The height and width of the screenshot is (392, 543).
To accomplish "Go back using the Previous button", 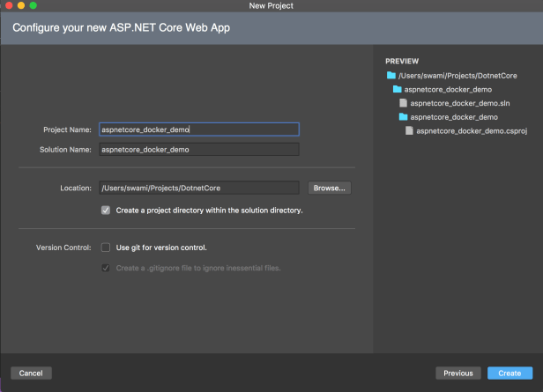I will coord(457,374).
